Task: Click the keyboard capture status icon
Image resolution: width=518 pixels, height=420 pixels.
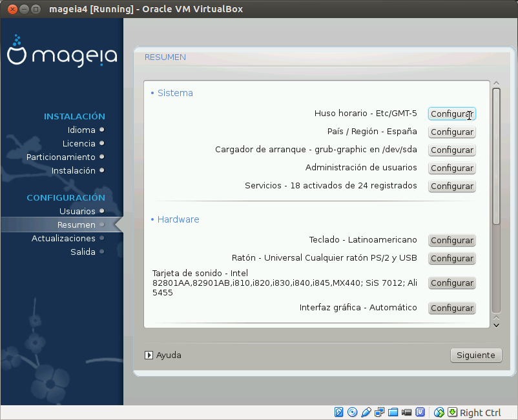Action: (x=453, y=412)
